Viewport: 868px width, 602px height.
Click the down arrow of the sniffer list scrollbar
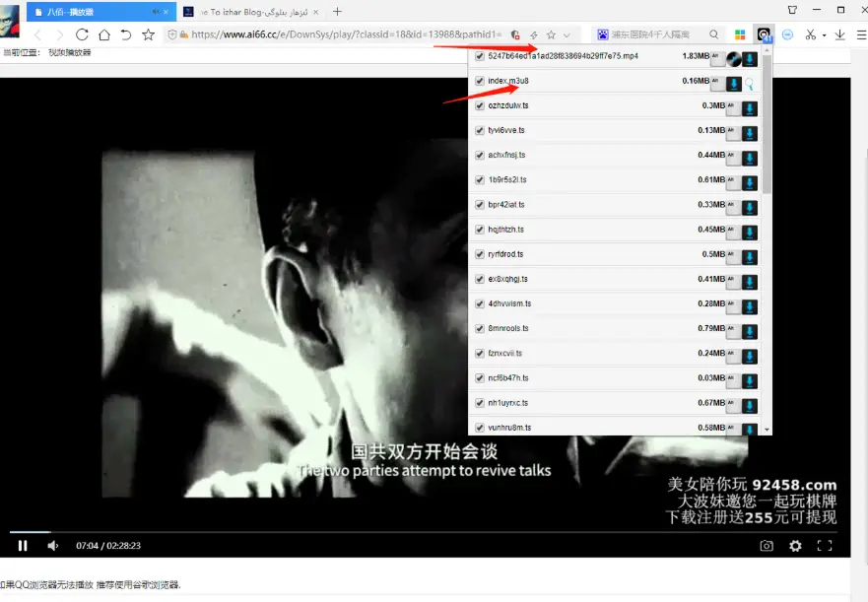coord(767,428)
